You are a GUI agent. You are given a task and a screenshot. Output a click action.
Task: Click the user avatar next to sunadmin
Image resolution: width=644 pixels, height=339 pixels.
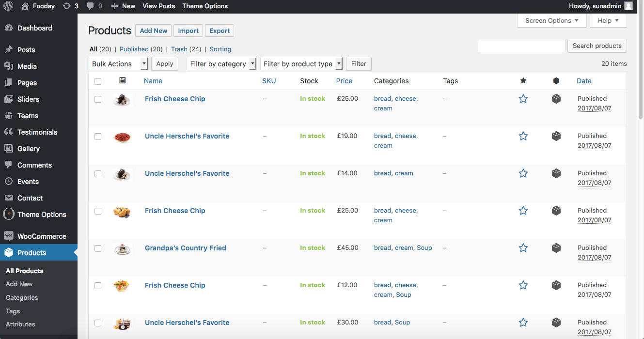[628, 6]
